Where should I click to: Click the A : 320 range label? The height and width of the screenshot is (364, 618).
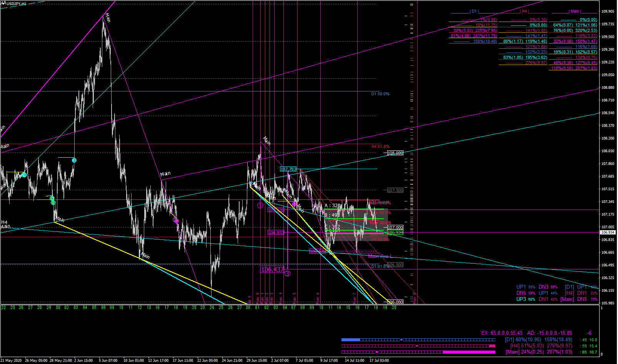(x=333, y=206)
